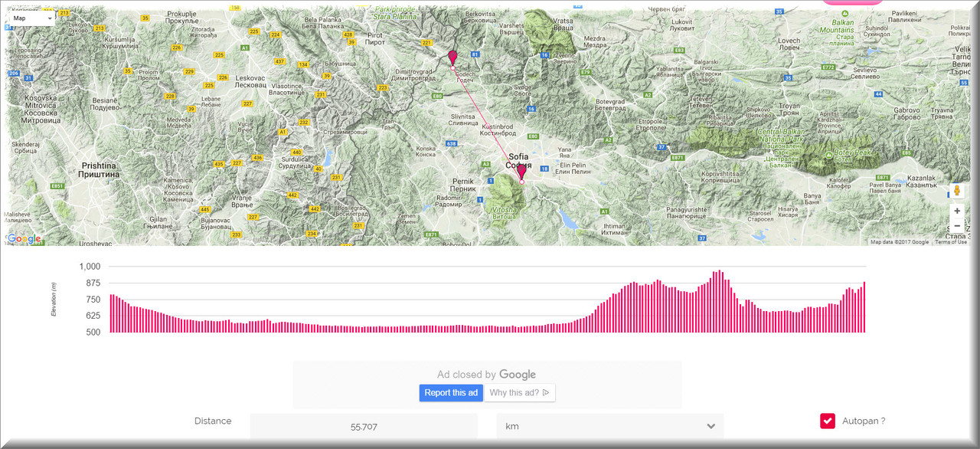
Task: Click the route marker near Godech
Action: [x=452, y=57]
